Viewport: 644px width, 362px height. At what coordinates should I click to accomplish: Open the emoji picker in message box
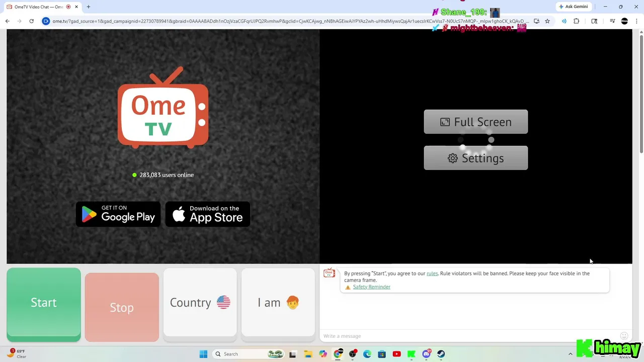(x=624, y=335)
